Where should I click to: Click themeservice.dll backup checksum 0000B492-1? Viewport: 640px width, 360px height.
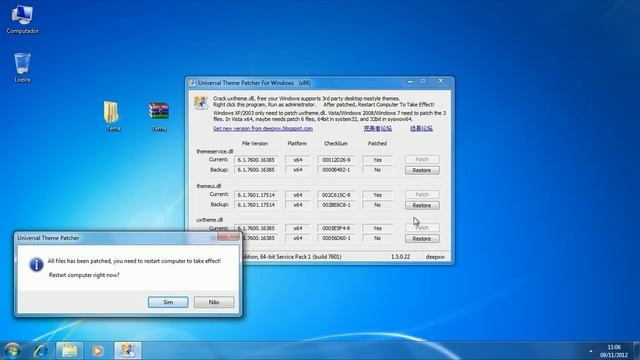[x=336, y=170]
